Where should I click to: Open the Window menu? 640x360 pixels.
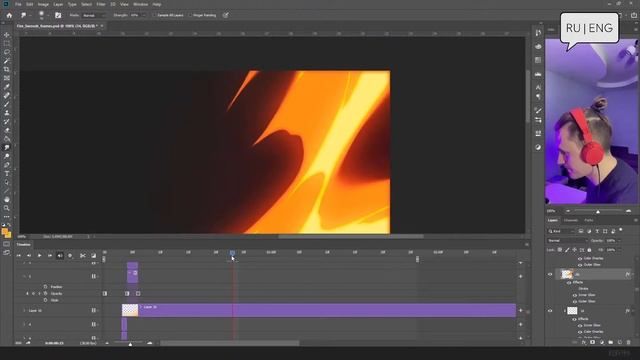tap(140, 4)
